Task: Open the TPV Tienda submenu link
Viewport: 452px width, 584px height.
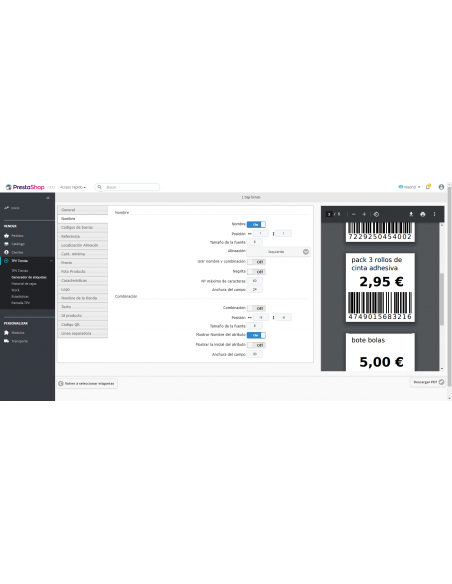Action: (19, 271)
